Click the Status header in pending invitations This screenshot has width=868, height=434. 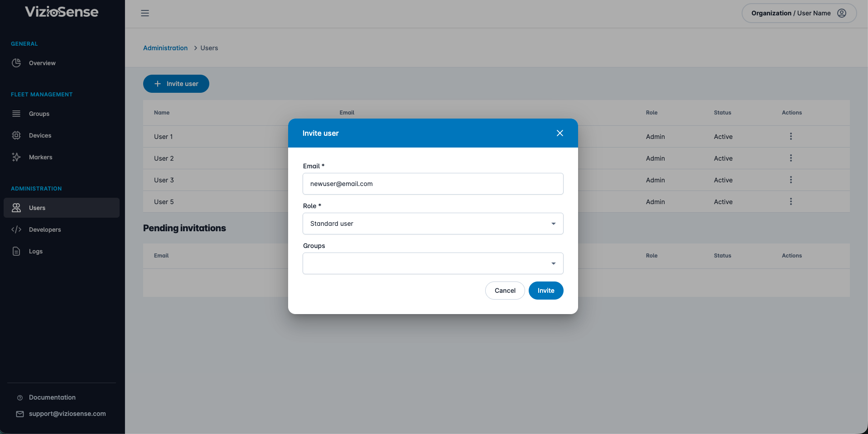pyautogui.click(x=723, y=256)
